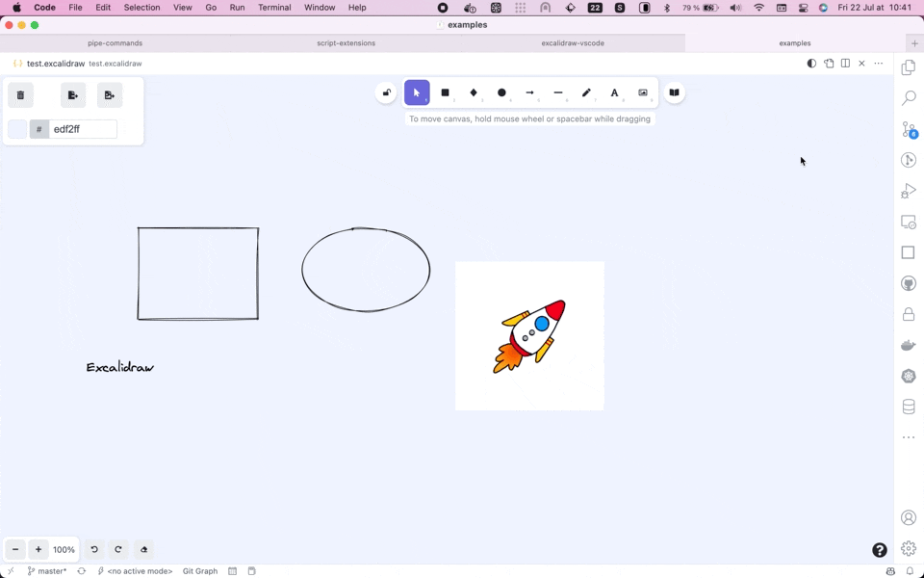
Task: Add a new window tab with plus
Action: tap(914, 43)
